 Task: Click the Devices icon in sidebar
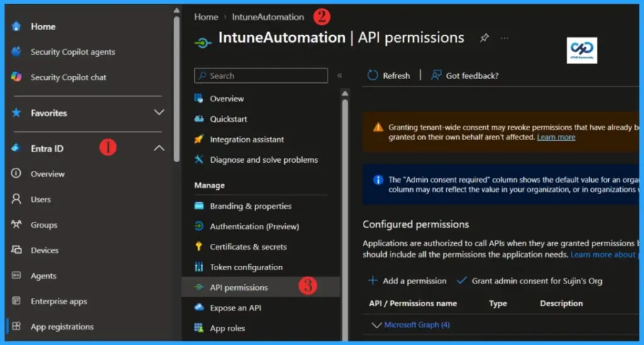click(16, 250)
